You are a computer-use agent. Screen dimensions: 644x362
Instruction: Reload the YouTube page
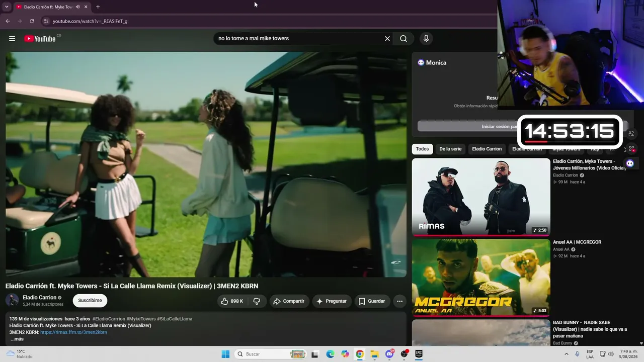click(x=32, y=21)
